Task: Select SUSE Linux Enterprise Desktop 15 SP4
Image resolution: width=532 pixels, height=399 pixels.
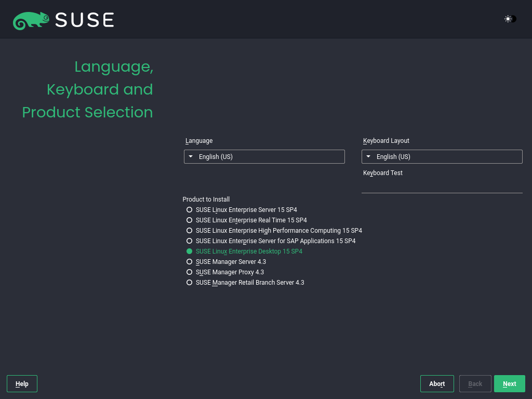Action: pos(190,251)
